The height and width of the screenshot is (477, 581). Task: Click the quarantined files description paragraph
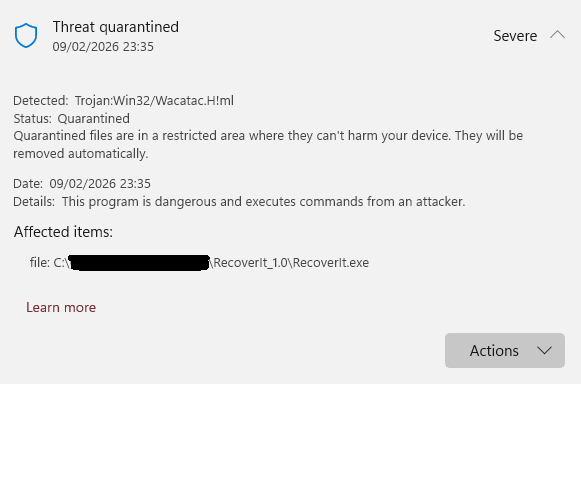click(x=268, y=145)
